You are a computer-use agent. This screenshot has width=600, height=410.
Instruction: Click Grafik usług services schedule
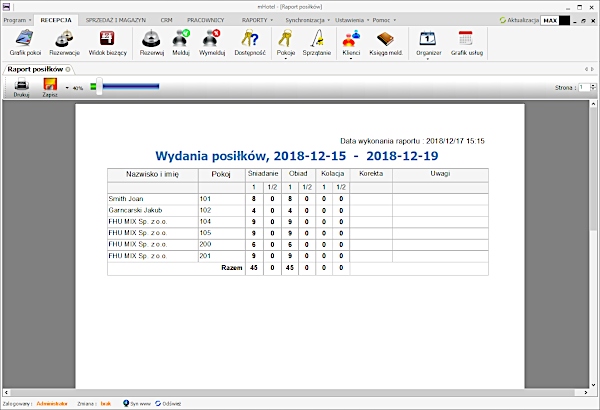point(466,42)
